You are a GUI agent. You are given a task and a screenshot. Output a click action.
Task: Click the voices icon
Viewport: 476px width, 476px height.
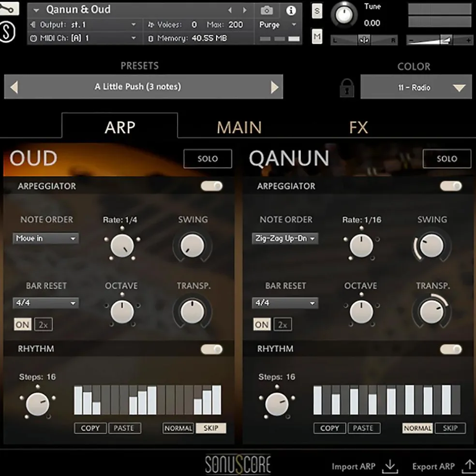pyautogui.click(x=151, y=25)
